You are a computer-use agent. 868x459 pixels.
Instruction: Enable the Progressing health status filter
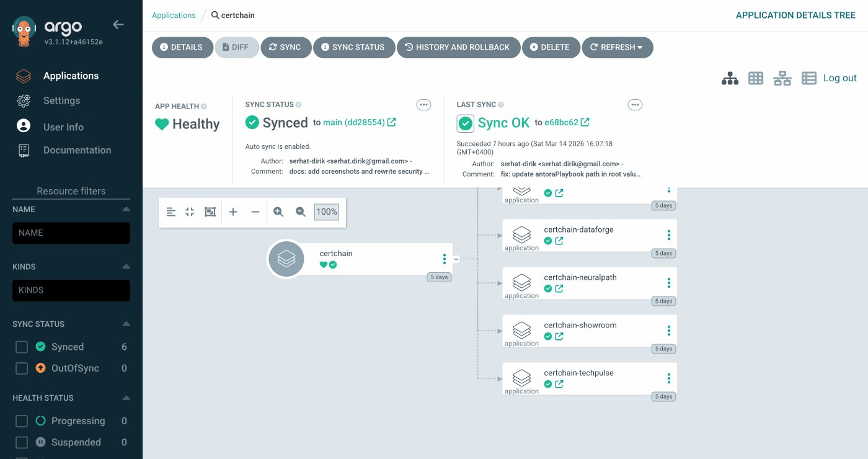[21, 421]
